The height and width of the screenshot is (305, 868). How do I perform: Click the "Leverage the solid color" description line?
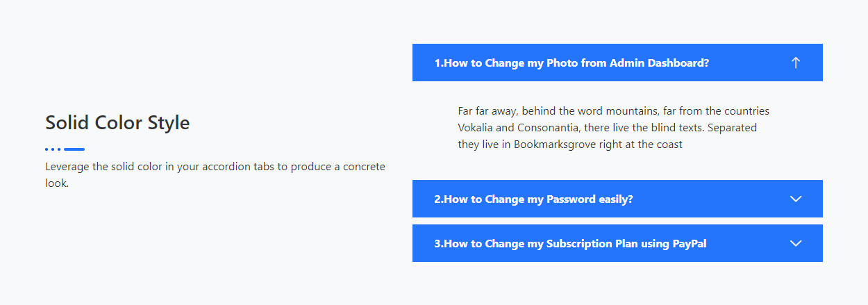coord(215,167)
